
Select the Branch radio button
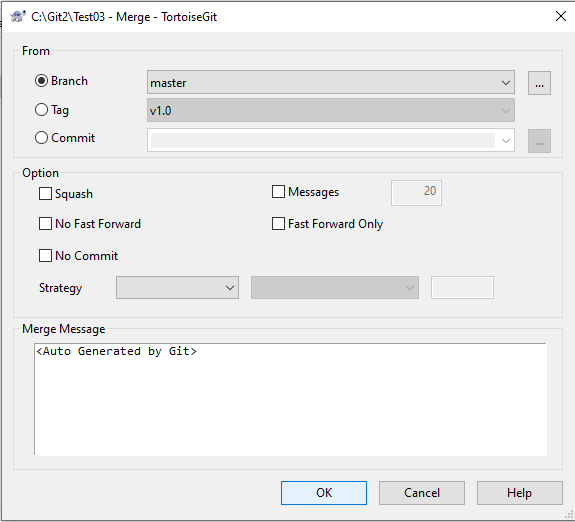[x=41, y=81]
